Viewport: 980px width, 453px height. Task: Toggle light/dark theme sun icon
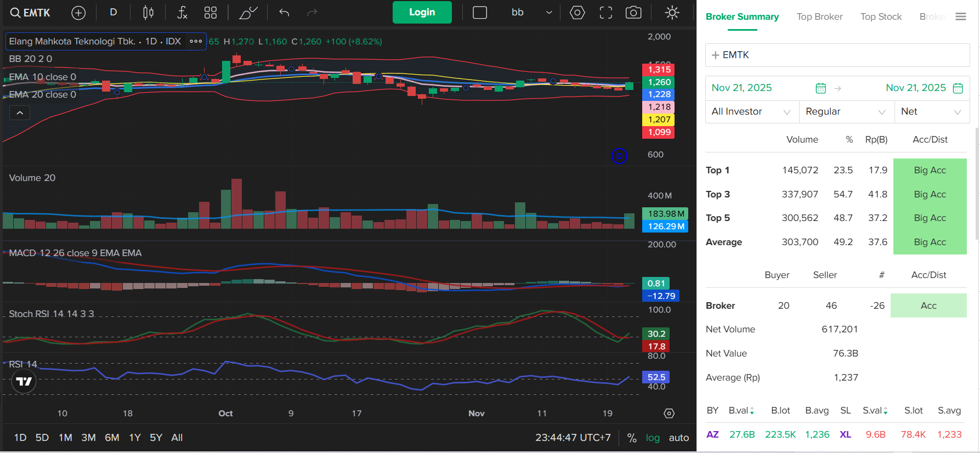[x=672, y=13]
